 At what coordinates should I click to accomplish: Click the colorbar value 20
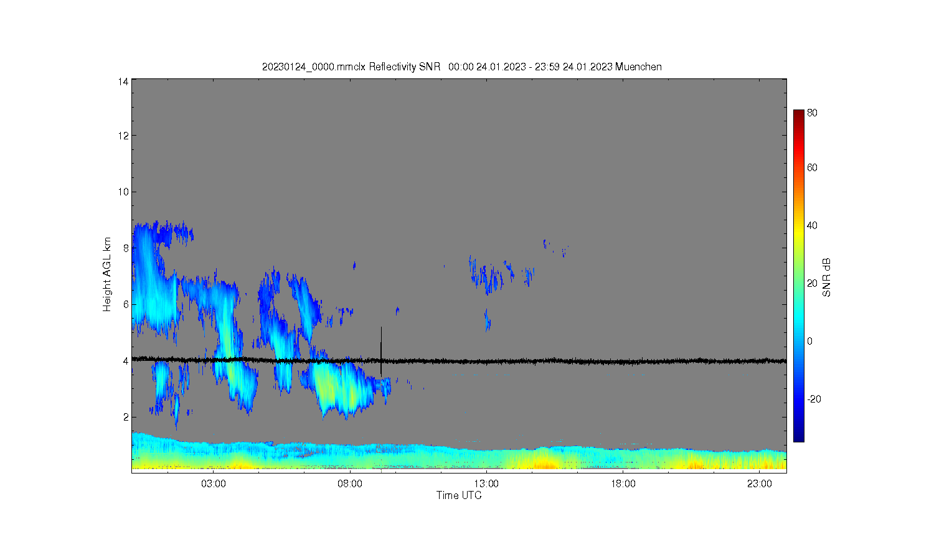point(812,283)
